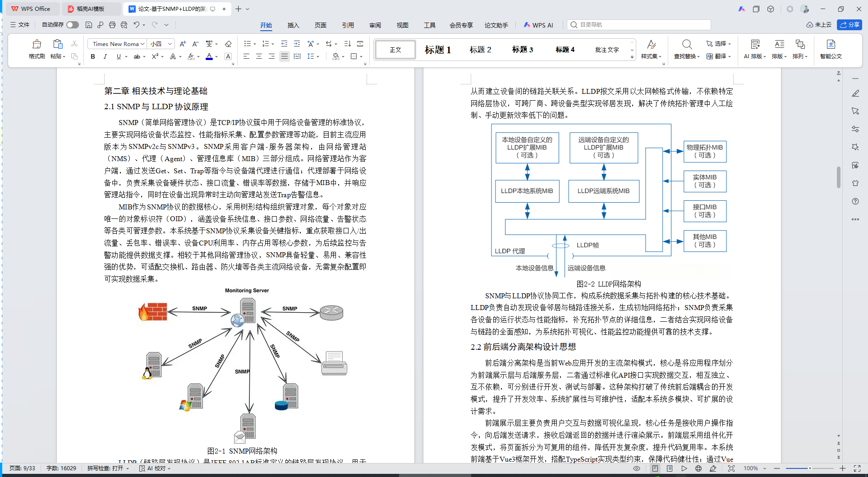Click the pen annotation icon in right sidebar

click(x=855, y=93)
